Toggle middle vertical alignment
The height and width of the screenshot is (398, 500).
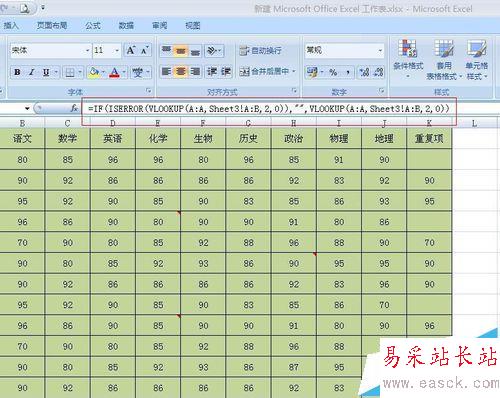click(x=180, y=51)
